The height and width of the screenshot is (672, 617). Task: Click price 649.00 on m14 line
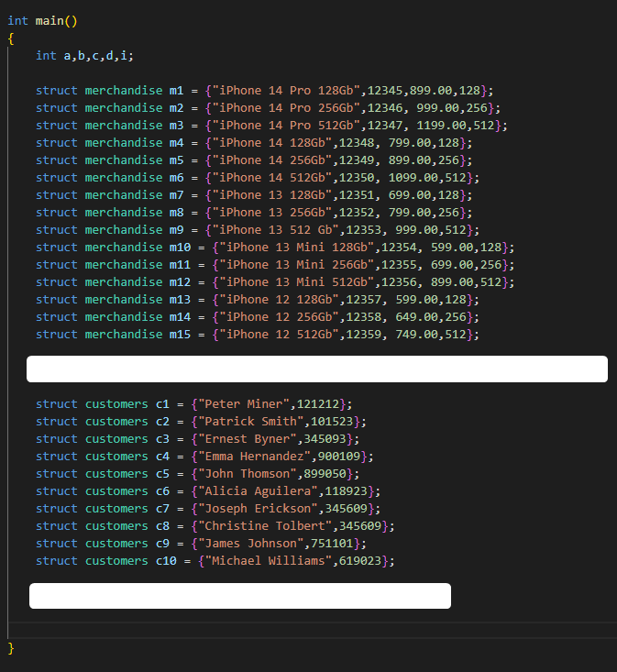pos(416,317)
